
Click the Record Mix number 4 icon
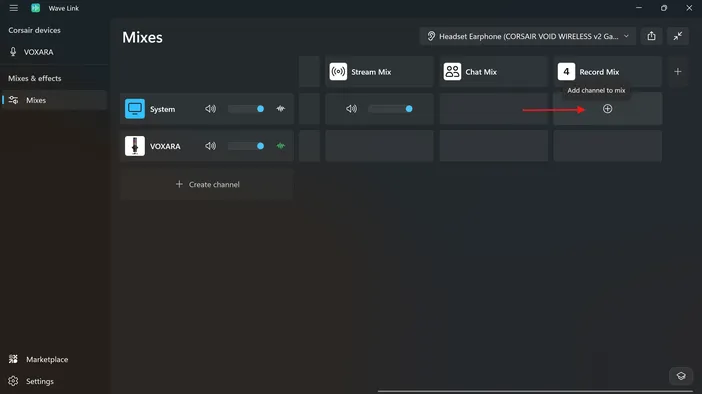pos(566,72)
